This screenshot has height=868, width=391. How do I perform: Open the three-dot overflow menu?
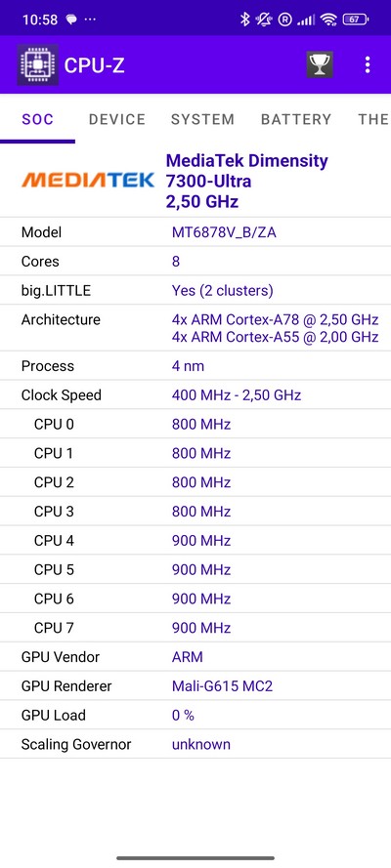pyautogui.click(x=368, y=64)
